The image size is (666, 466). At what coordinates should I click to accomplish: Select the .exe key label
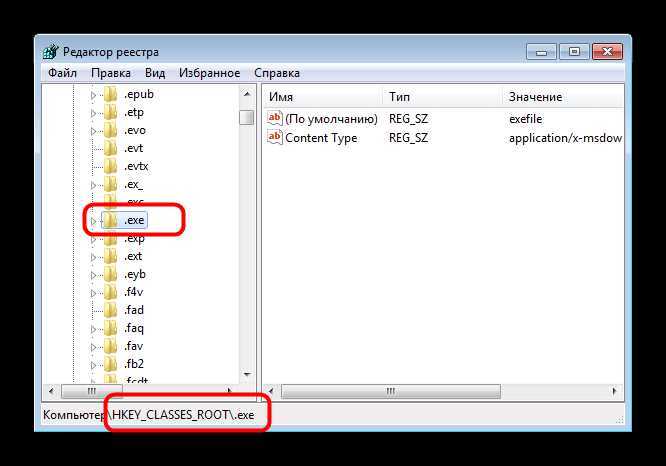(x=134, y=220)
